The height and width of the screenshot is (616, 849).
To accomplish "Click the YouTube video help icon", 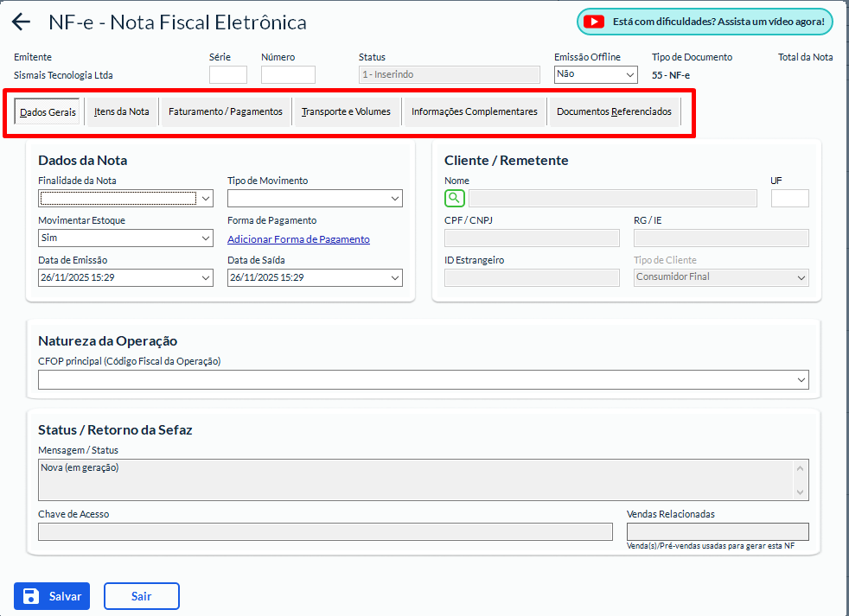I will [x=594, y=22].
